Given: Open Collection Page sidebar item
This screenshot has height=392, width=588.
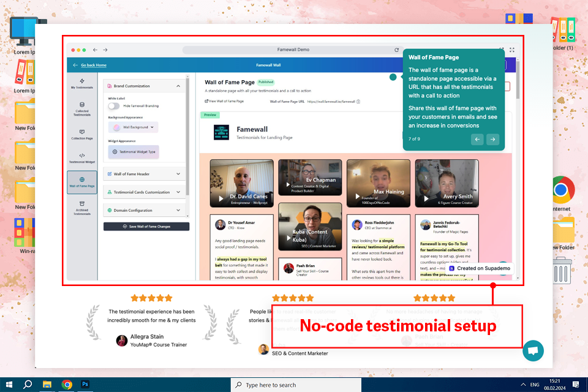Looking at the screenshot, I should point(81,135).
